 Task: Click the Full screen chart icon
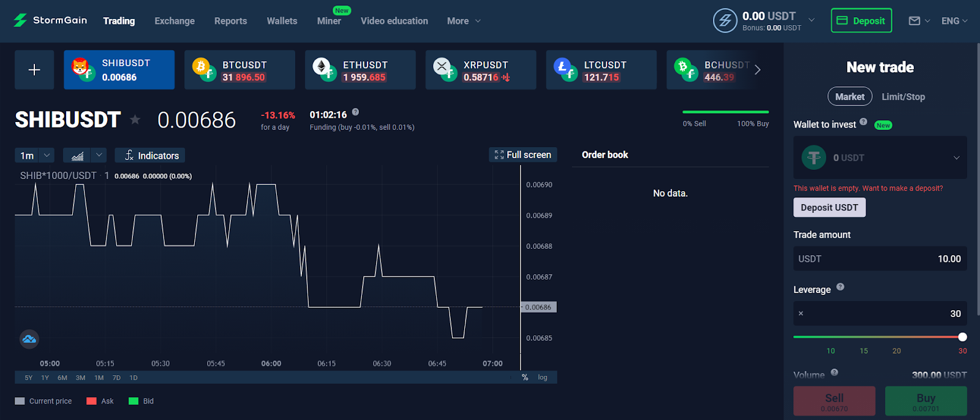click(499, 155)
